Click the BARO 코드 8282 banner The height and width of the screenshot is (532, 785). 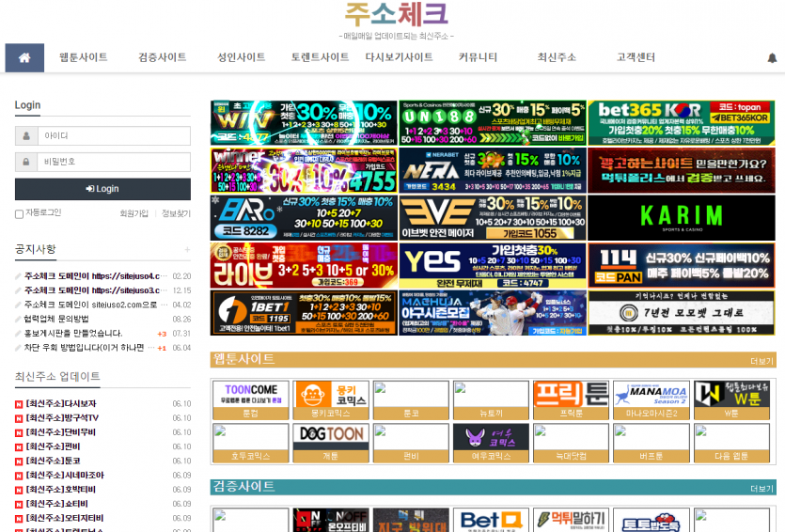click(x=304, y=218)
